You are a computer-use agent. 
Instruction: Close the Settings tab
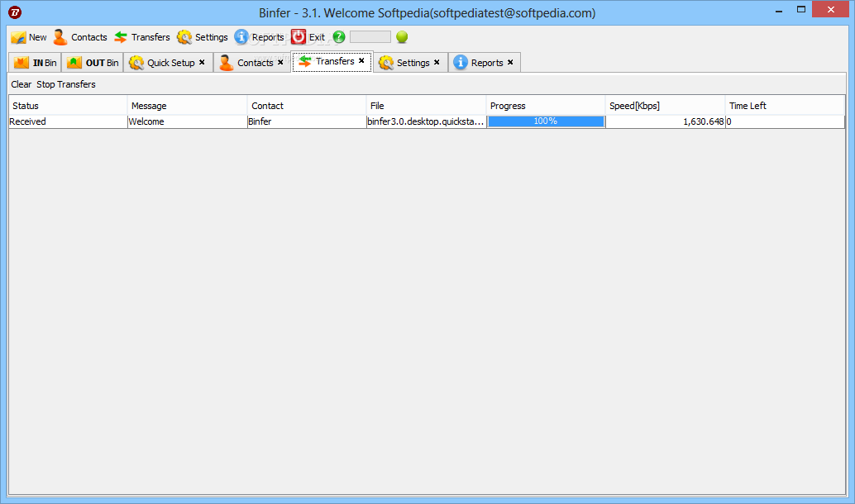437,62
